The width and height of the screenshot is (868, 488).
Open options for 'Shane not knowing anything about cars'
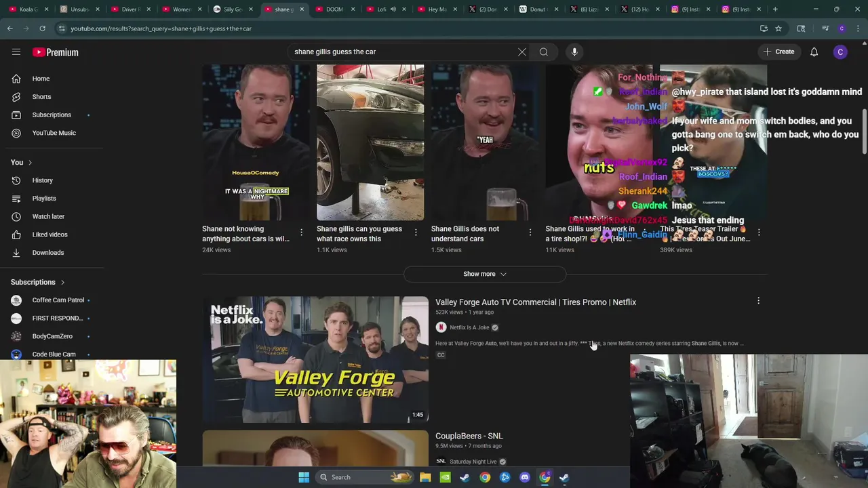(301, 232)
